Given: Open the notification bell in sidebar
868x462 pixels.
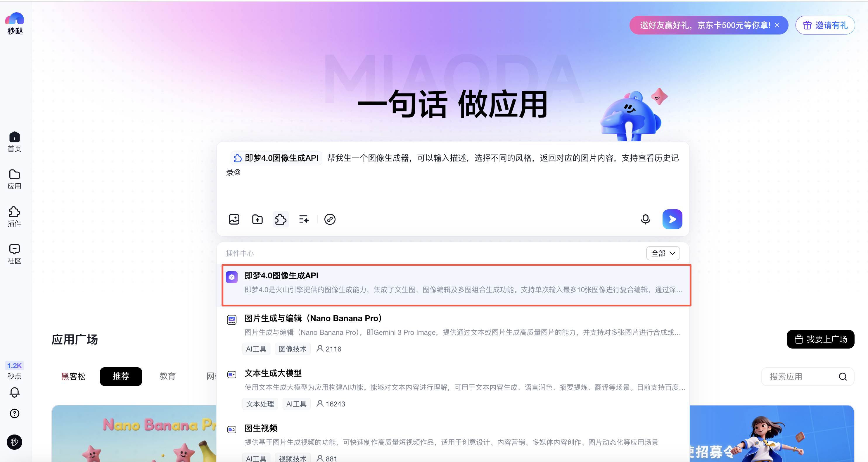Looking at the screenshot, I should click(15, 392).
